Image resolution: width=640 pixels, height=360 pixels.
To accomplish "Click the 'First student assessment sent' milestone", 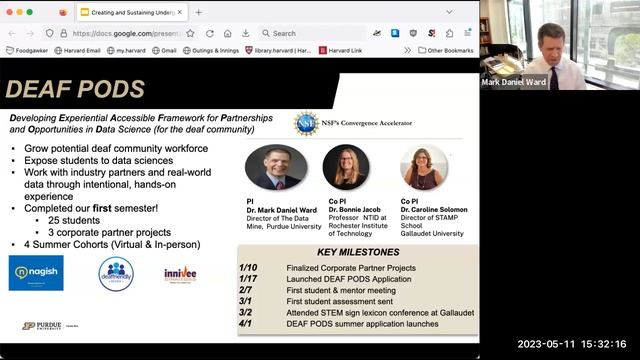I will click(x=339, y=302).
